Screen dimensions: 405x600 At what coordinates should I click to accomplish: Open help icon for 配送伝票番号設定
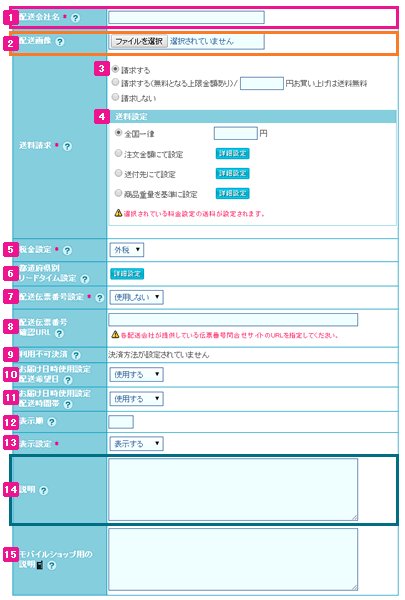(100, 298)
